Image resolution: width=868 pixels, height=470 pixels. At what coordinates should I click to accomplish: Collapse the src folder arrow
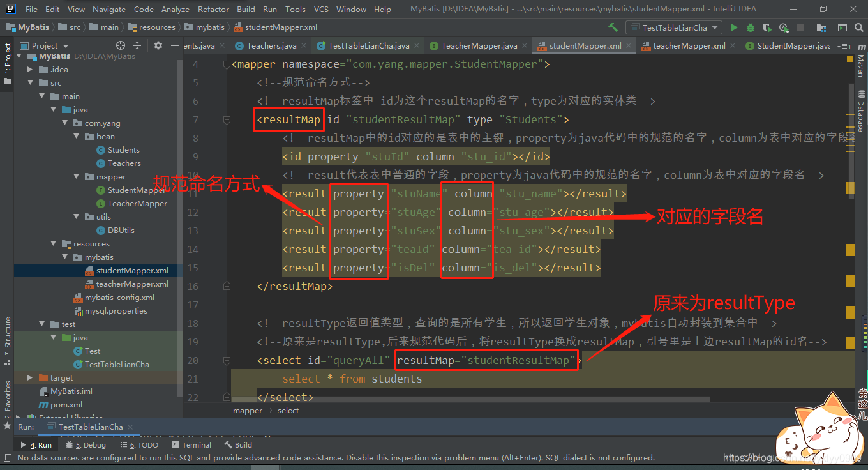click(30, 83)
